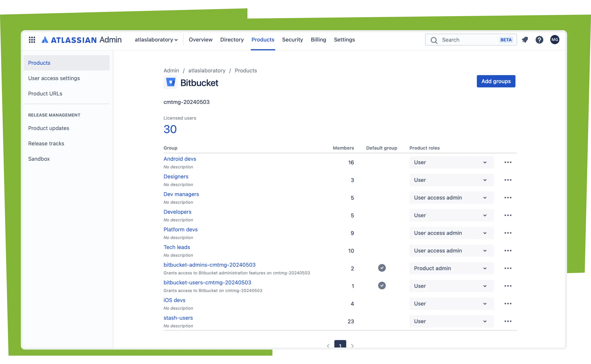Open more actions for Android devs row
The height and width of the screenshot is (364, 591).
[x=508, y=162]
